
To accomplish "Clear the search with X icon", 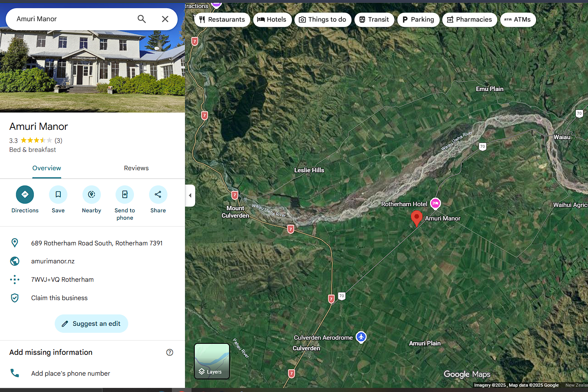I will [x=165, y=19].
